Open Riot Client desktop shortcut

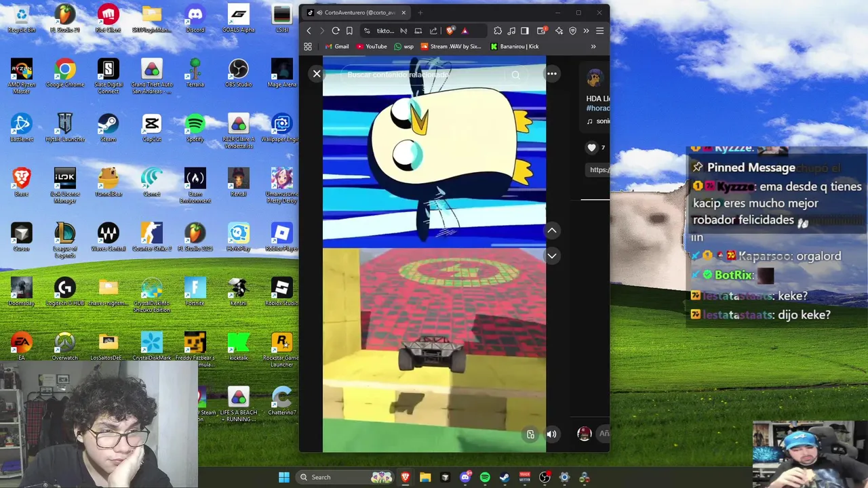pos(108,18)
